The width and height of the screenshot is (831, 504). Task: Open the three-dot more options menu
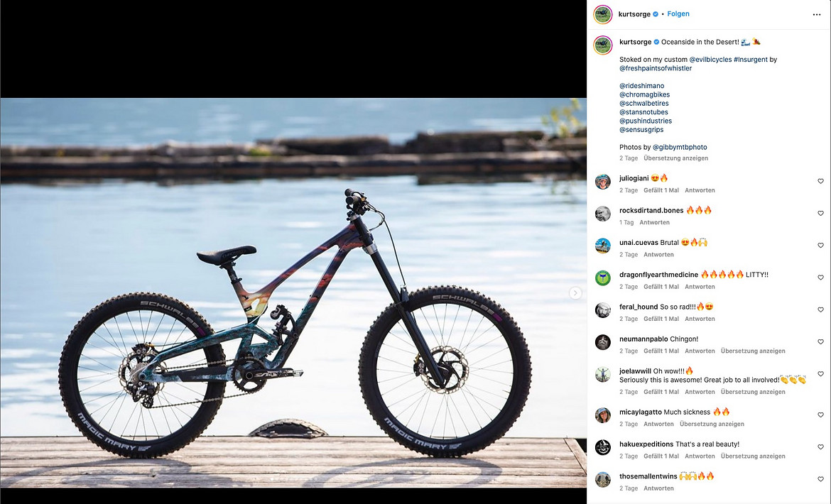(816, 14)
